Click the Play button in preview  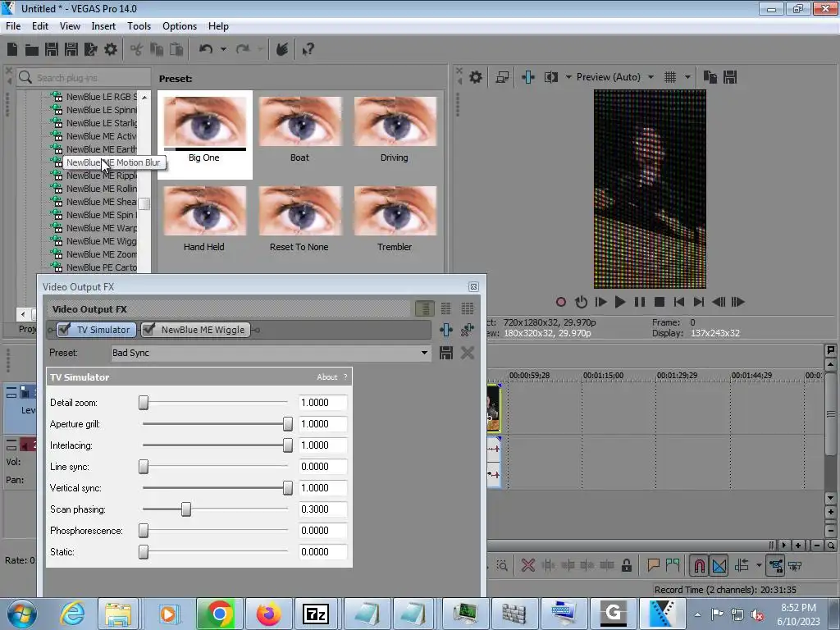tap(620, 302)
